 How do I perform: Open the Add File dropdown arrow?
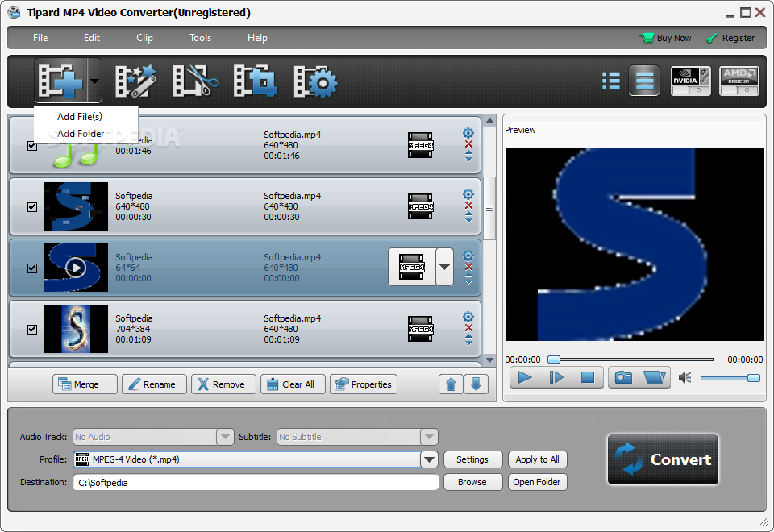(94, 81)
